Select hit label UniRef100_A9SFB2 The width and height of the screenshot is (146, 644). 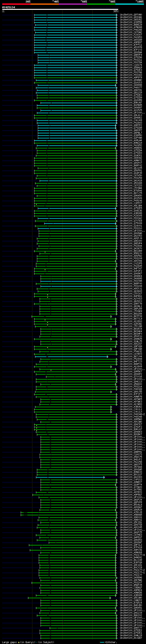[131, 256]
